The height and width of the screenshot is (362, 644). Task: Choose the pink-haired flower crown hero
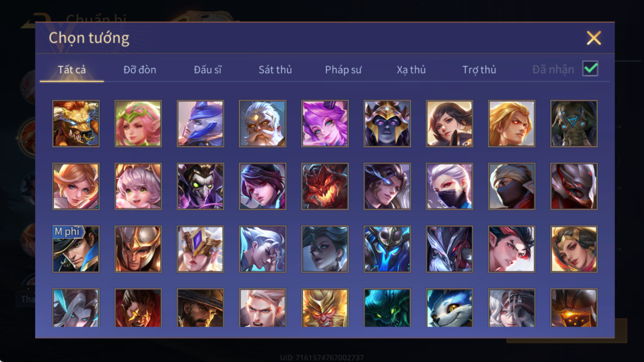click(138, 124)
